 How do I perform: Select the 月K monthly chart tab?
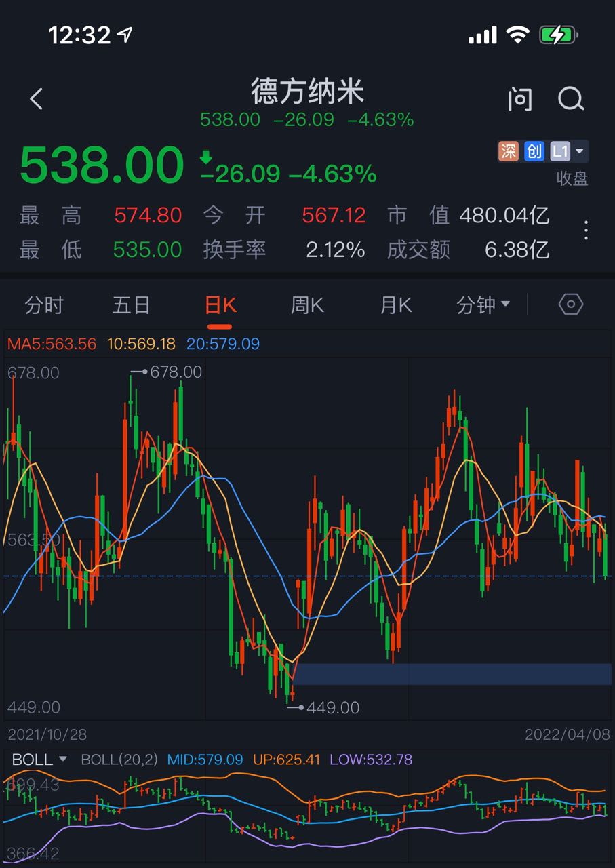click(x=396, y=305)
